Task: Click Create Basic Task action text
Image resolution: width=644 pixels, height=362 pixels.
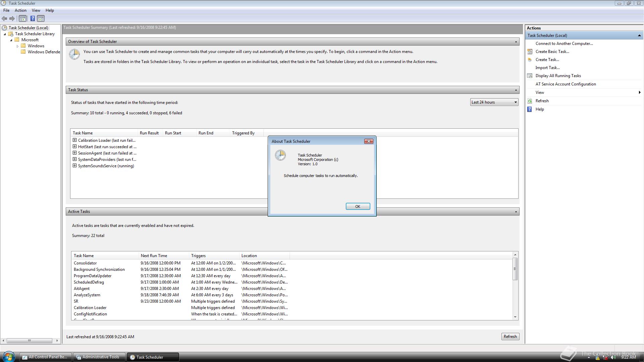Action: 552,52
